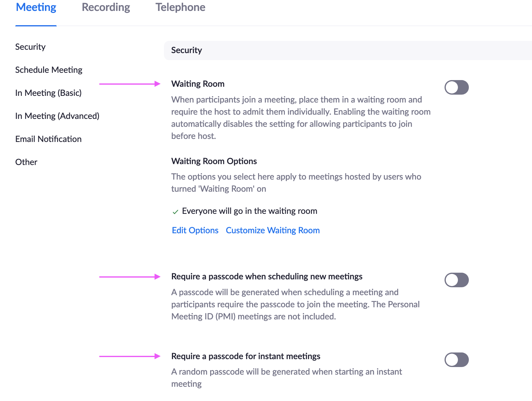Open In Meeting (Basic) settings

pos(48,93)
